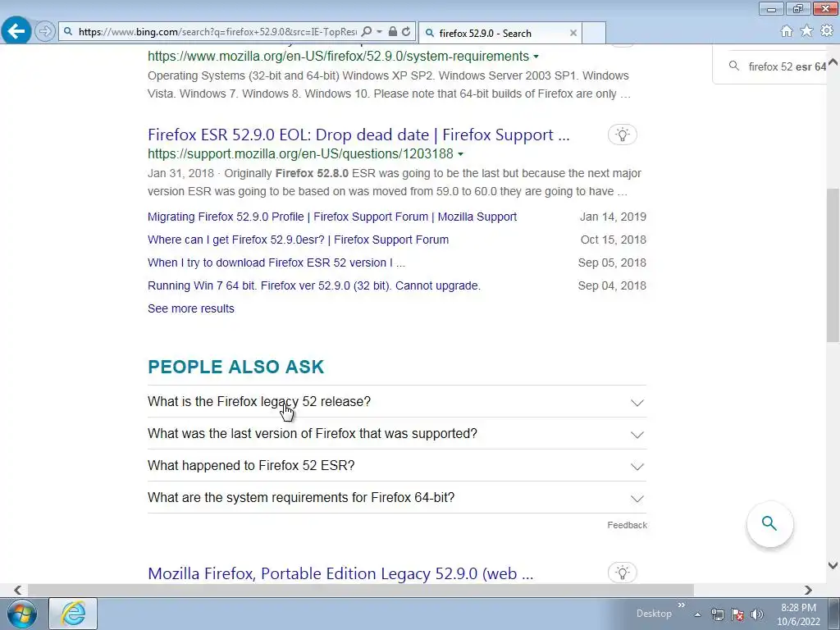Click the vertical scrollbar thumb
The width and height of the screenshot is (840, 630).
click(833, 265)
